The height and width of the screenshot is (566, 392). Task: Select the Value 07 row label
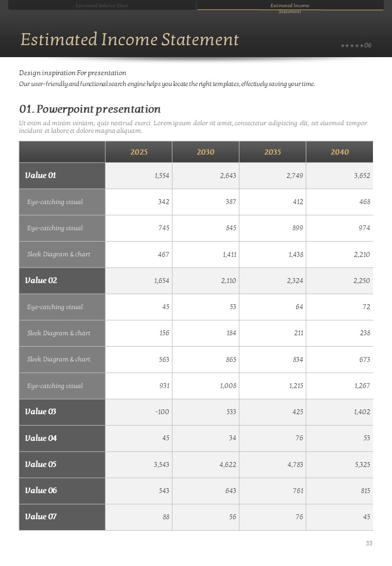tap(41, 516)
